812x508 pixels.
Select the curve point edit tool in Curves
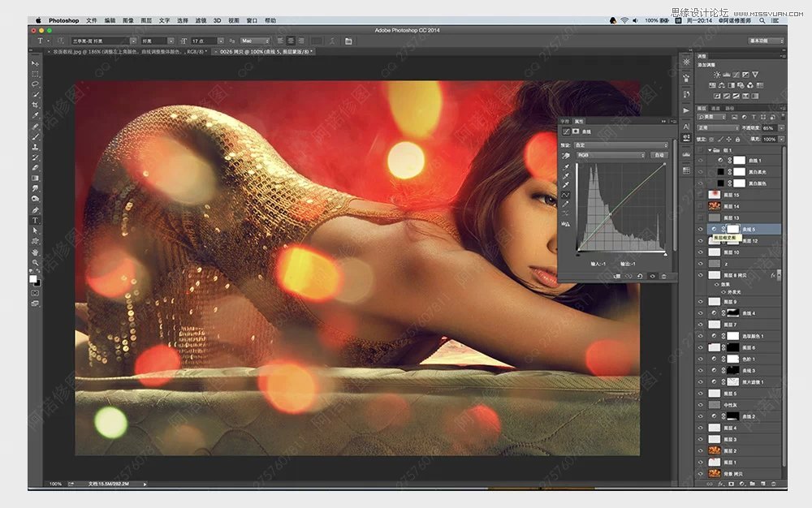566,196
